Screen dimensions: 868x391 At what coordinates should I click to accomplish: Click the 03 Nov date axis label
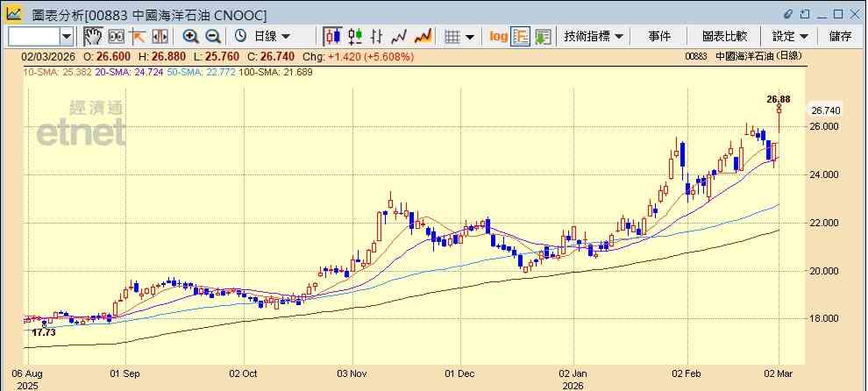point(352,373)
